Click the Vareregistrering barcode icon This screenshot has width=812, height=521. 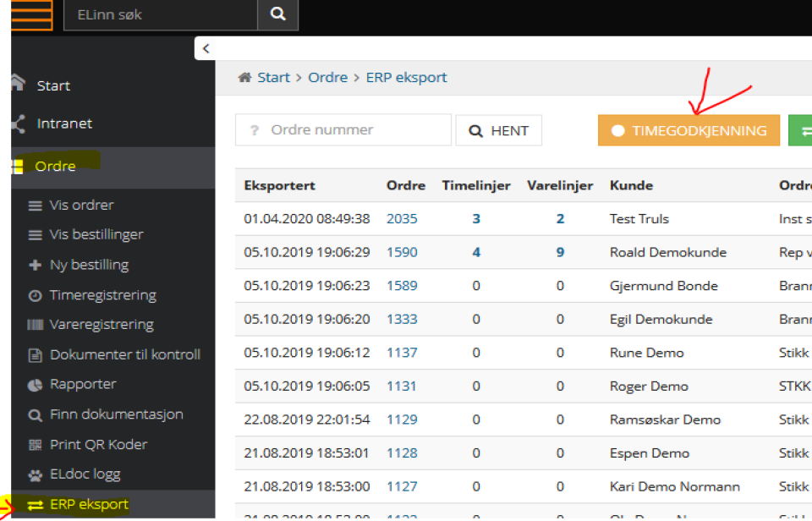coord(35,325)
